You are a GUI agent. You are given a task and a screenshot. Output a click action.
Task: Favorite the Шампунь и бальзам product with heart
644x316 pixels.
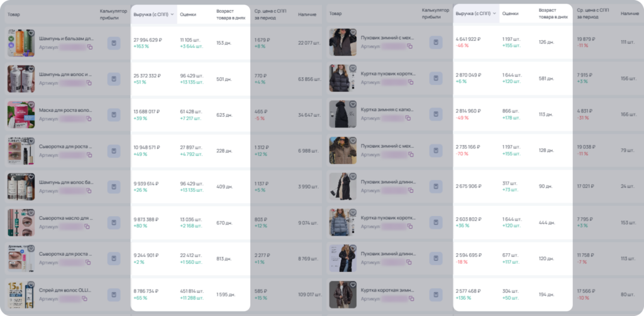31,33
